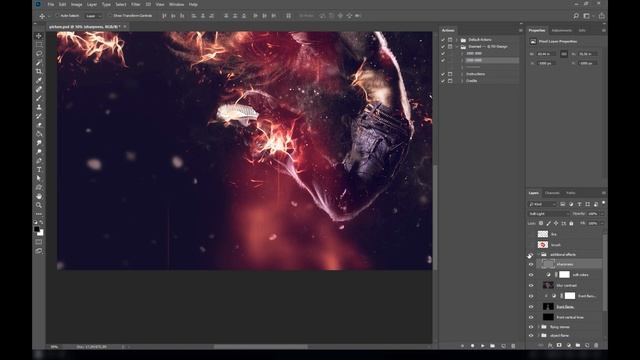The height and width of the screenshot is (360, 640).
Task: Hide the soft colors adjustment layer
Action: [x=531, y=275]
